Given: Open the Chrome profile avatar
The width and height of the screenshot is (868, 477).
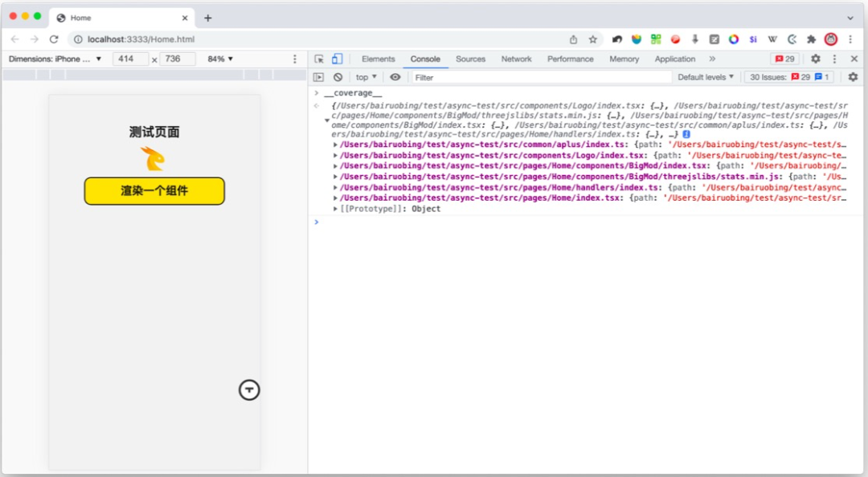Looking at the screenshot, I should coord(831,39).
